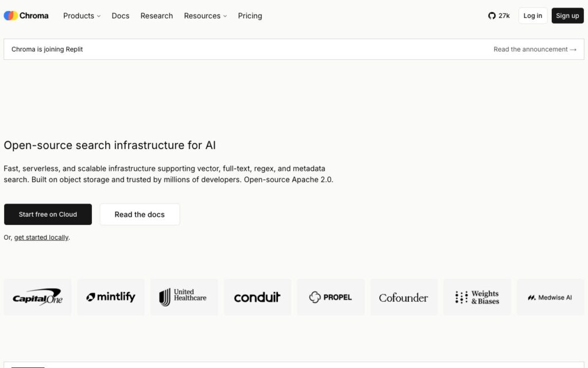Click the Cofounder logo card

[x=404, y=297]
